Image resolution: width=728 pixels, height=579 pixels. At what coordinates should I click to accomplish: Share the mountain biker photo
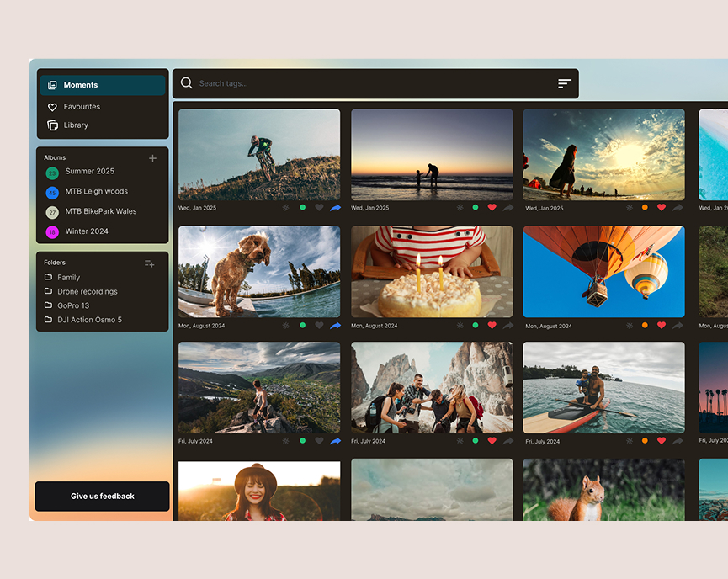click(x=335, y=208)
